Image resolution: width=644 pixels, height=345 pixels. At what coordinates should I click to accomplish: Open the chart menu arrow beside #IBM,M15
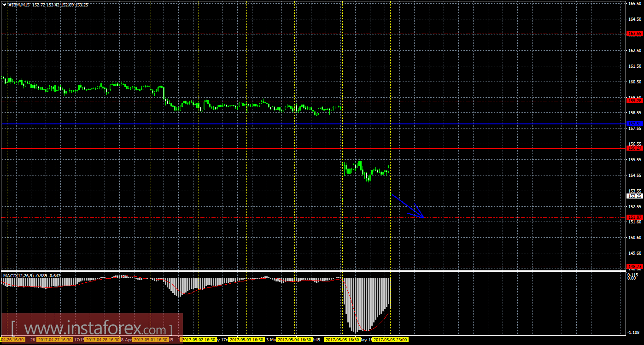(x=4, y=4)
